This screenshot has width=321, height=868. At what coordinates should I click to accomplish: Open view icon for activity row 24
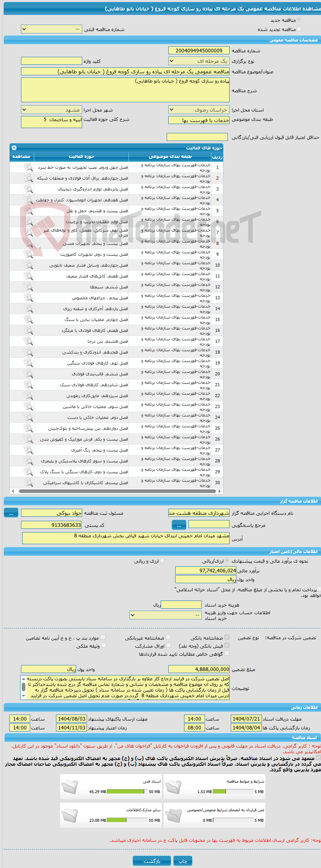28,417
